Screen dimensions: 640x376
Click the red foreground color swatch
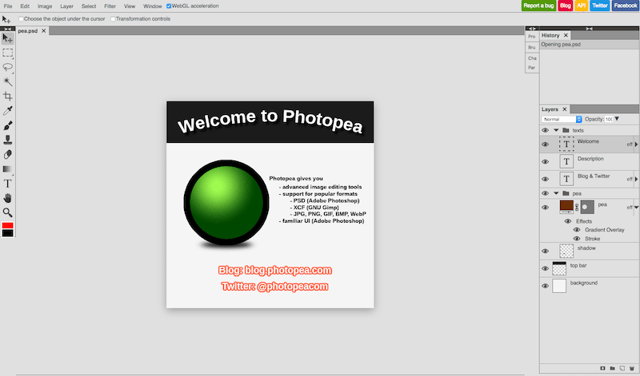coord(8,225)
